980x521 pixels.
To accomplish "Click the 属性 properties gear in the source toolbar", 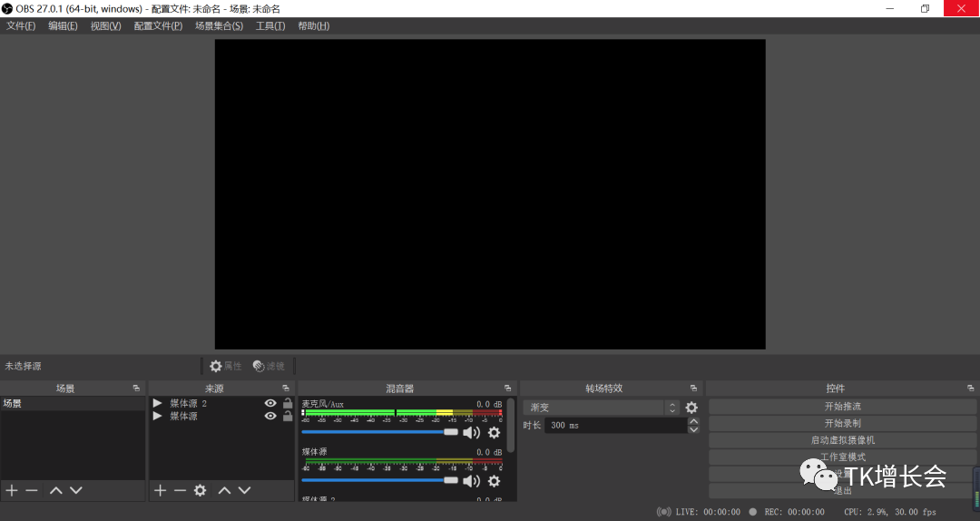I will [216, 366].
